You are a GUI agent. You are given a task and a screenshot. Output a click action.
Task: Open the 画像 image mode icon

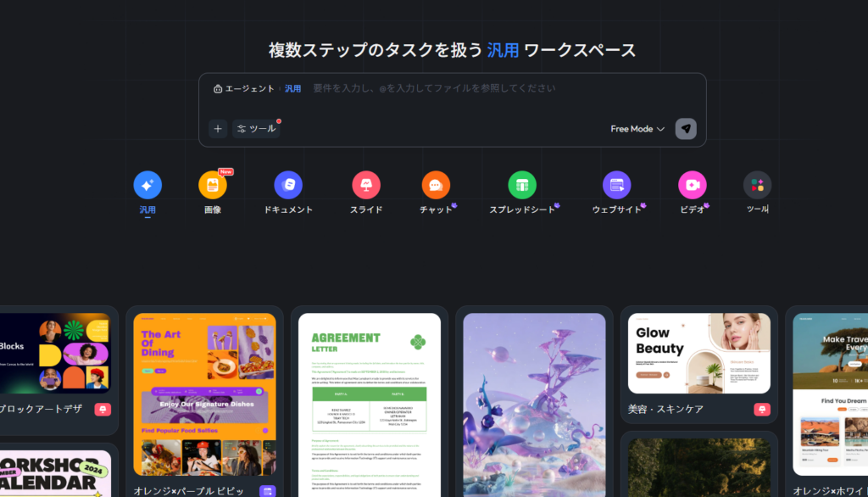tap(212, 185)
